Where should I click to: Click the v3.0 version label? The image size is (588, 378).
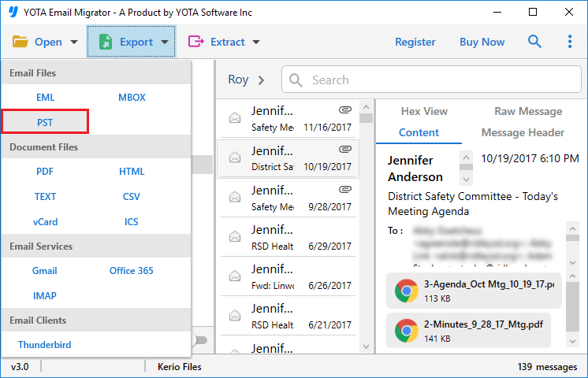point(20,367)
